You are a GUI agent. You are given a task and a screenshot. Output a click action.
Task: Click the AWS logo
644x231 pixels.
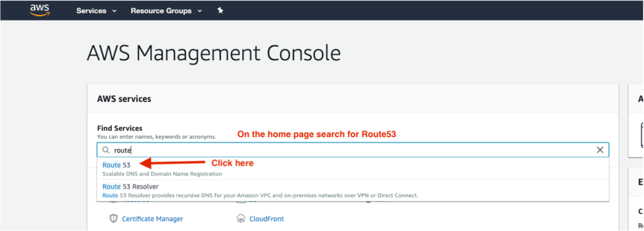pos(39,10)
